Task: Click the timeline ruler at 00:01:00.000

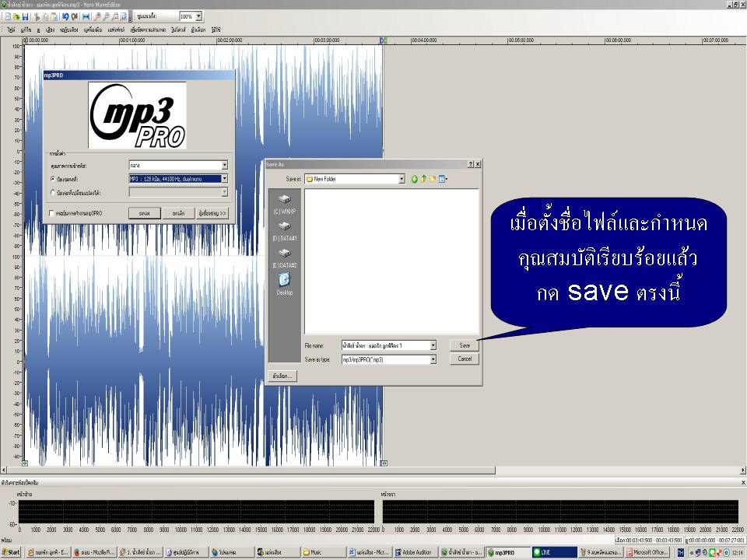Action: pos(132,40)
